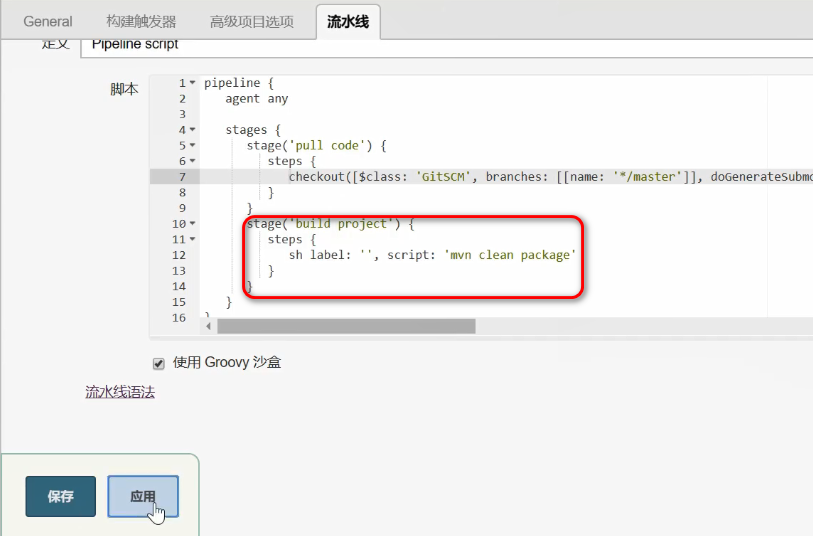813x536 pixels.
Task: Open the 高级项目选项 tab
Action: pos(251,21)
